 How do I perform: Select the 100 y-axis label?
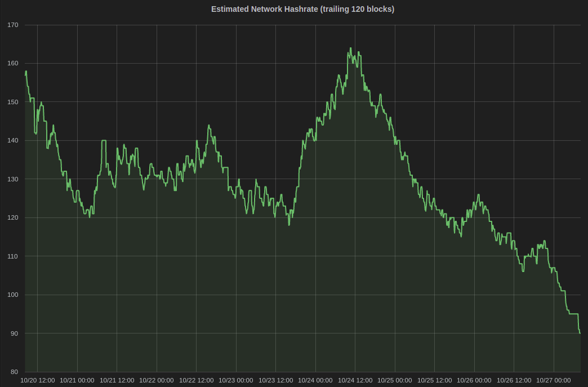[13, 295]
